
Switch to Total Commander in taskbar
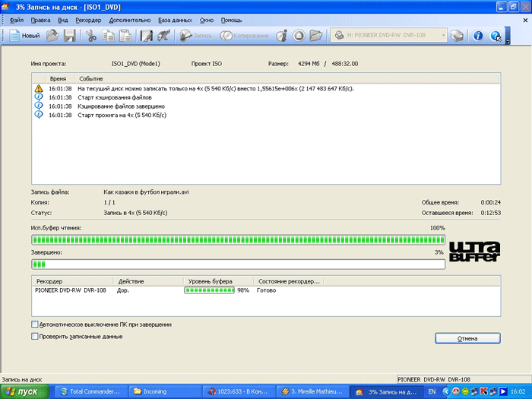pos(90,391)
